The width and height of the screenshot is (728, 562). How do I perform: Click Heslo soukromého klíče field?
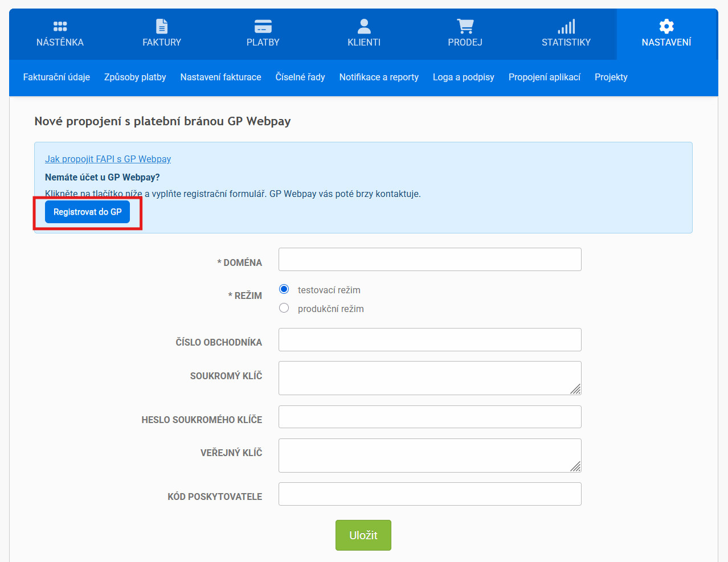pos(430,417)
